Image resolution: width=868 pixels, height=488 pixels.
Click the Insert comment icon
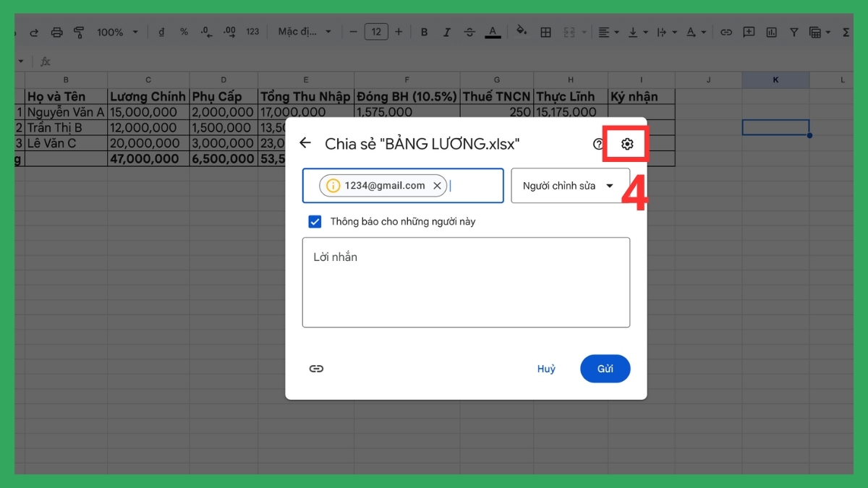click(749, 32)
